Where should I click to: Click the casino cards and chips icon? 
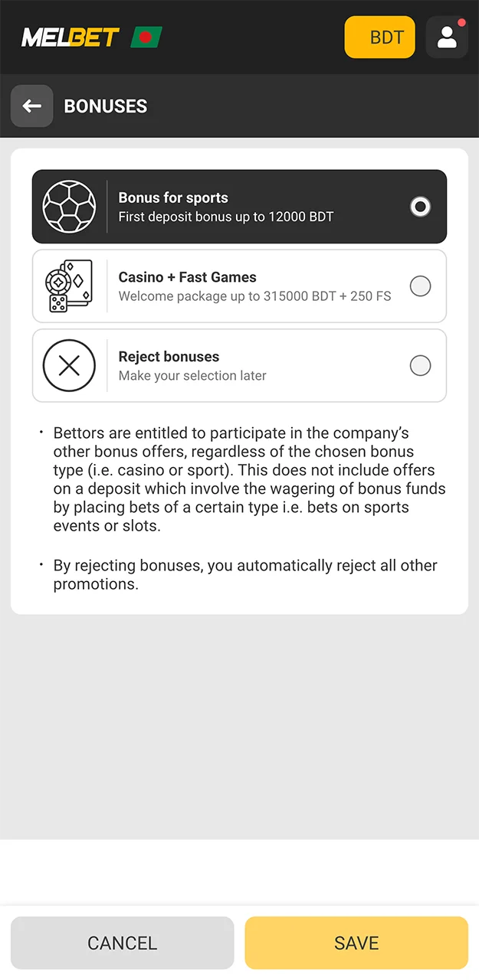69,286
